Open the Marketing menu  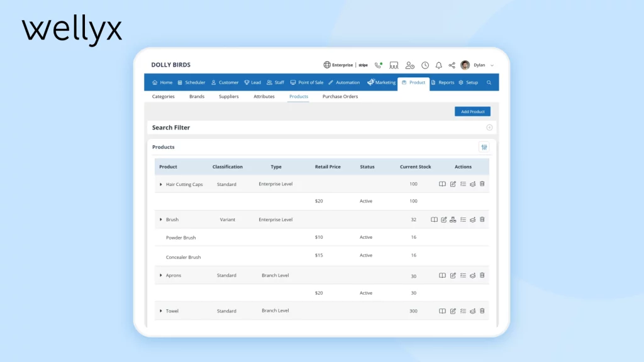tap(382, 82)
